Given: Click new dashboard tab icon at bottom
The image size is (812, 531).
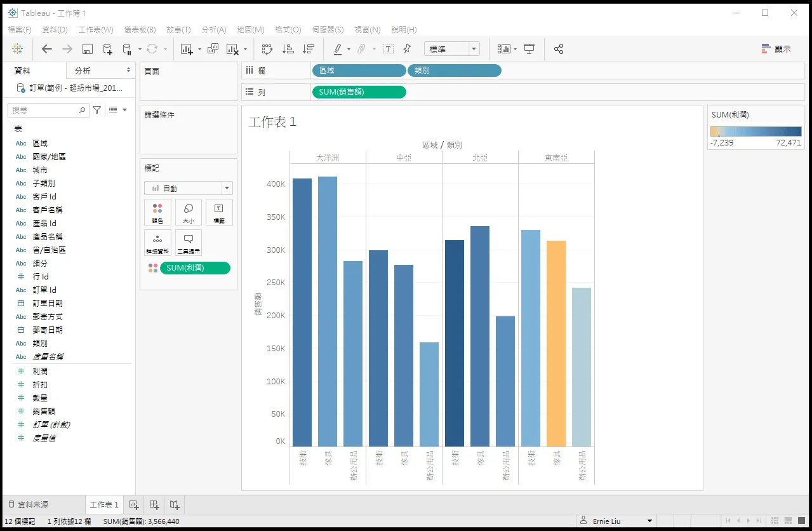Looking at the screenshot, I should pos(154,505).
